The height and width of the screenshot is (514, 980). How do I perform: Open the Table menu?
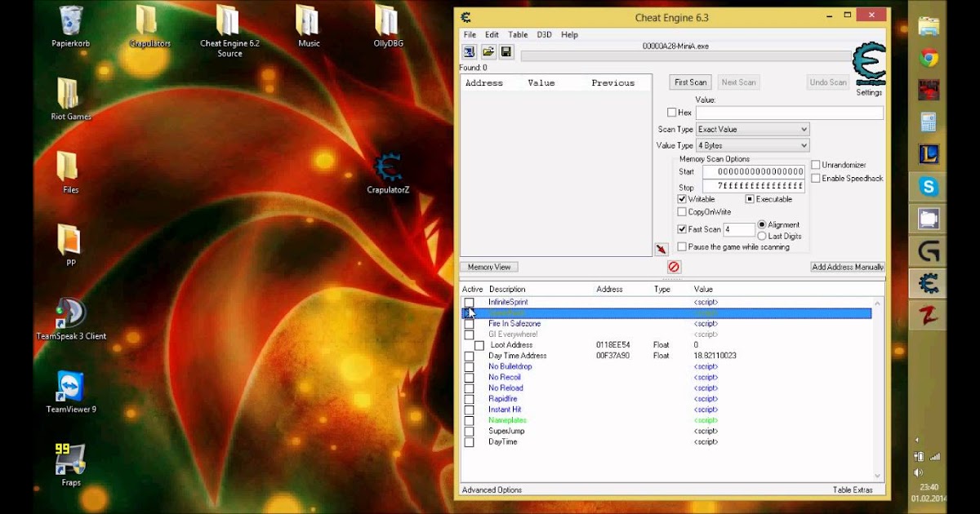(x=518, y=35)
